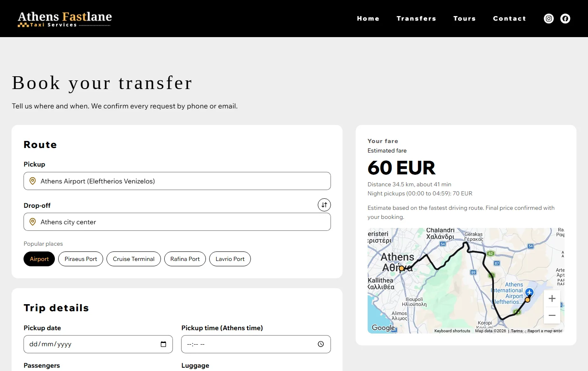Click the pin icon in Pickup field
Viewport: 588px width, 371px height.
33,181
